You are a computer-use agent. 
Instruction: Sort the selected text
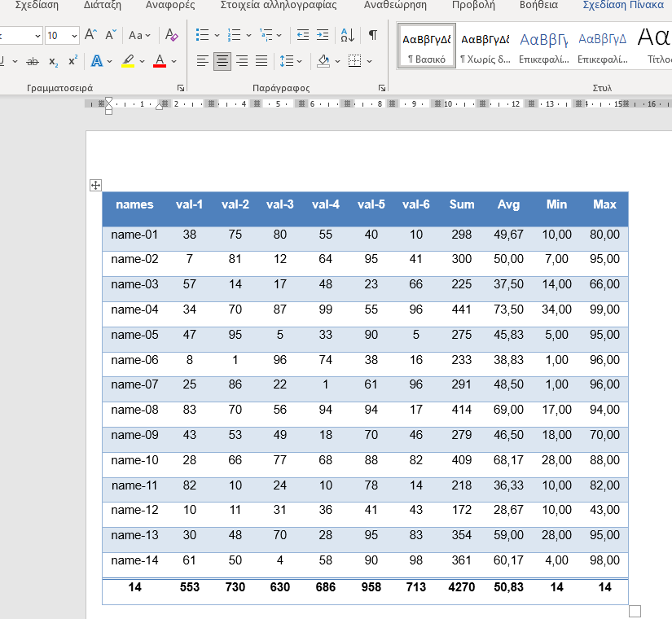[x=347, y=35]
